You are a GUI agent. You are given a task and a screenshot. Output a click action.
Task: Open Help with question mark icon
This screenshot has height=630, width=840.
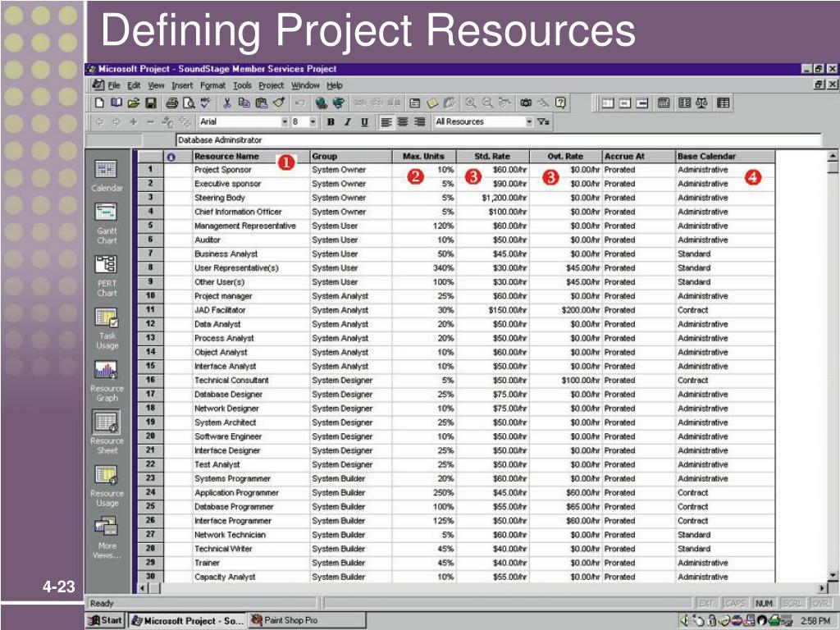click(x=560, y=103)
